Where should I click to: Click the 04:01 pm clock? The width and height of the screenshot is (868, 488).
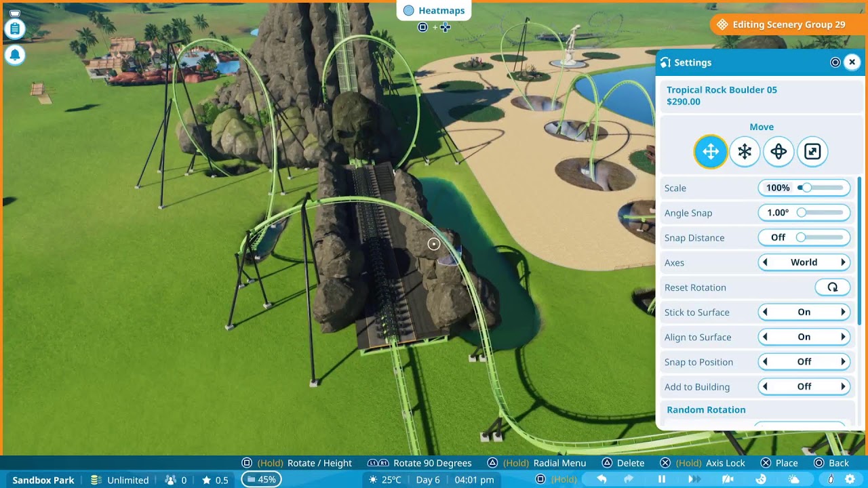click(x=474, y=480)
